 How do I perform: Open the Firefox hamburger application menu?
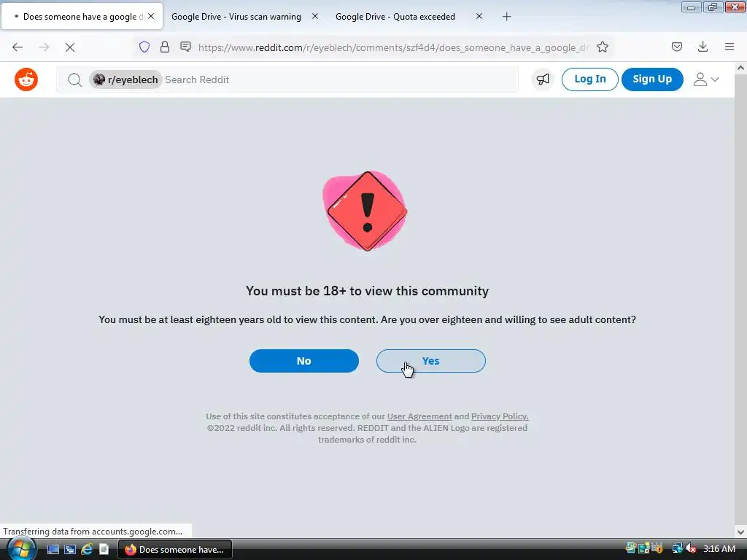coord(729,47)
